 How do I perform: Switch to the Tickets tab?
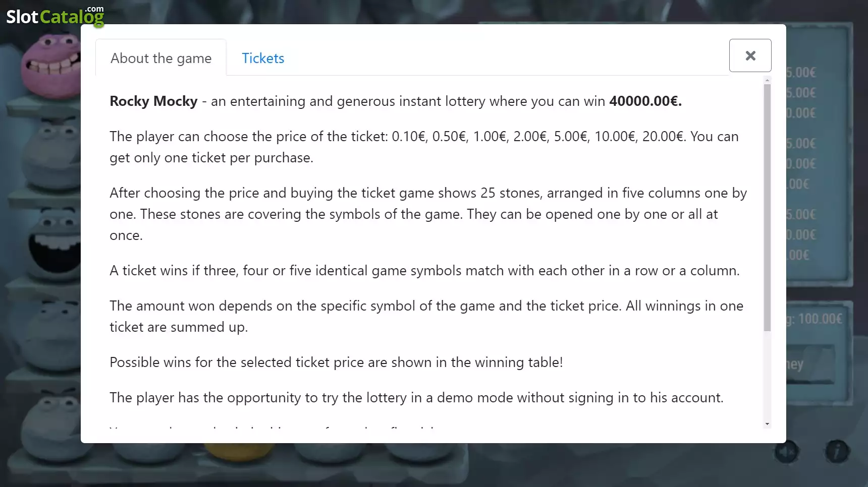[263, 58]
